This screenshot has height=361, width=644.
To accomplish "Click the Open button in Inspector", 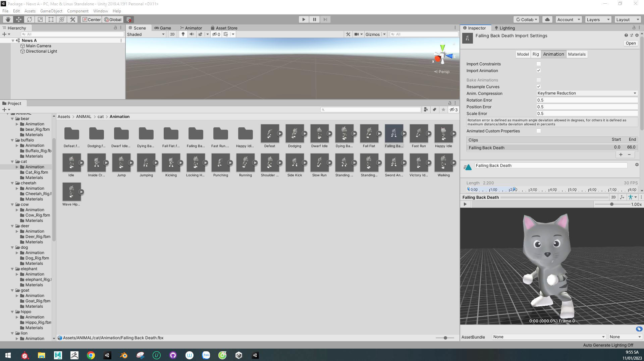I will 631,43.
